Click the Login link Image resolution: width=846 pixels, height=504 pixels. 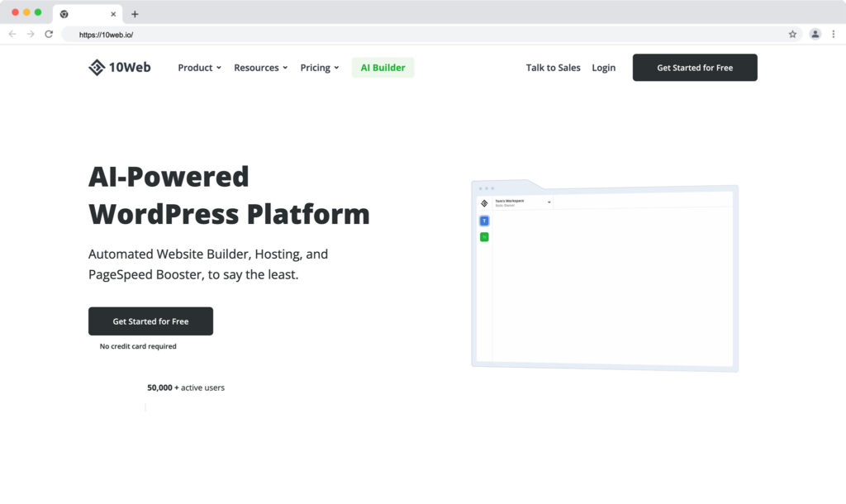603,68
